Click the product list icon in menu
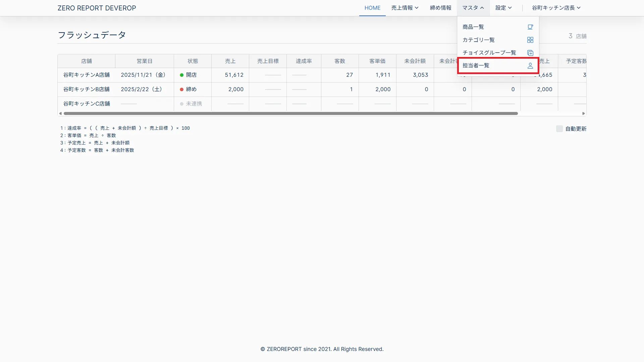 (x=530, y=27)
